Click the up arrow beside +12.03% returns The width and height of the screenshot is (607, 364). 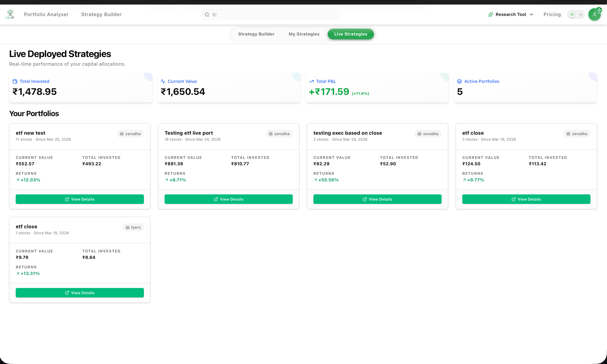coord(18,180)
